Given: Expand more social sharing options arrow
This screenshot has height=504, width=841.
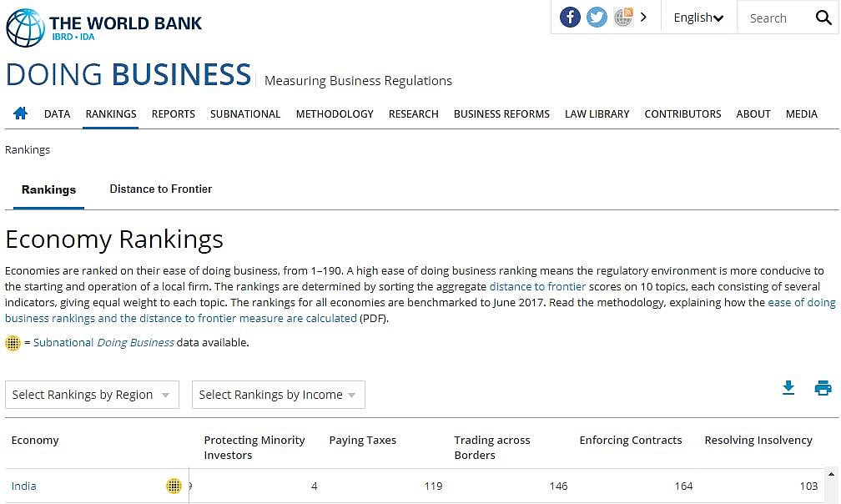Looking at the screenshot, I should 643,18.
